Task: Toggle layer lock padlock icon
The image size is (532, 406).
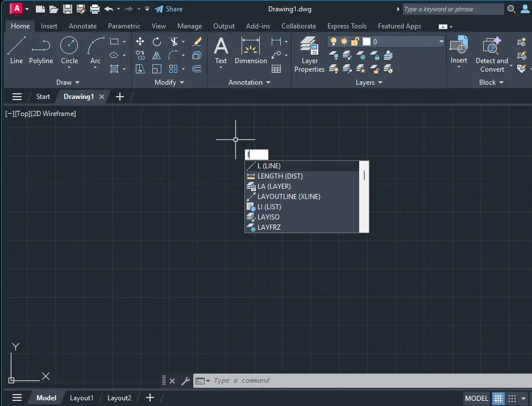Action: pyautogui.click(x=355, y=42)
